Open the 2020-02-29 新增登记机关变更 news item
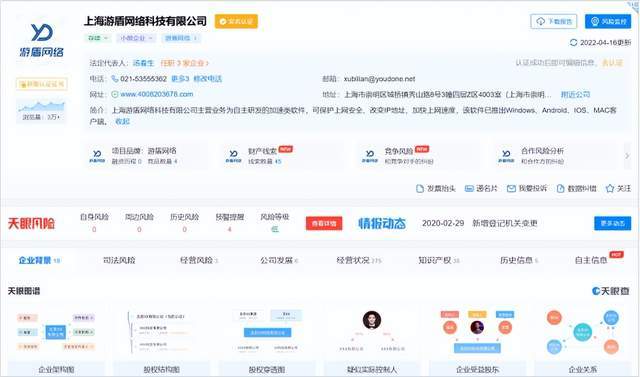Screen dimensions: 640x377 pos(480,223)
